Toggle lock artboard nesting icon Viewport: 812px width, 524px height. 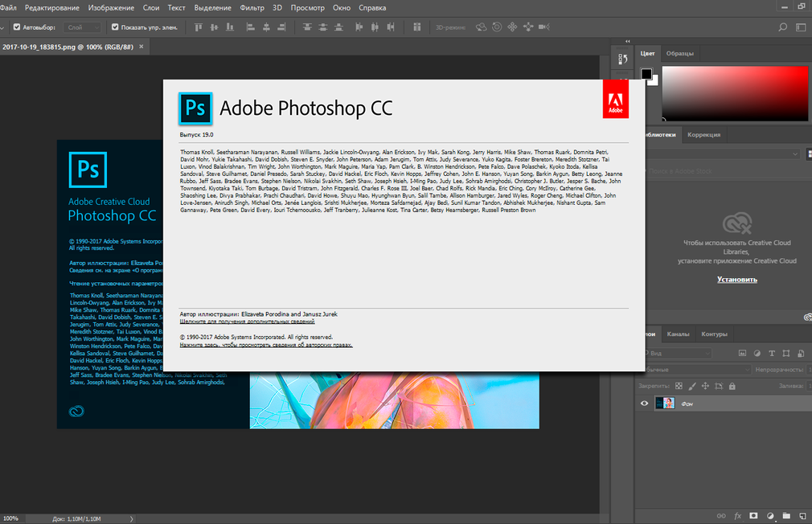[719, 386]
